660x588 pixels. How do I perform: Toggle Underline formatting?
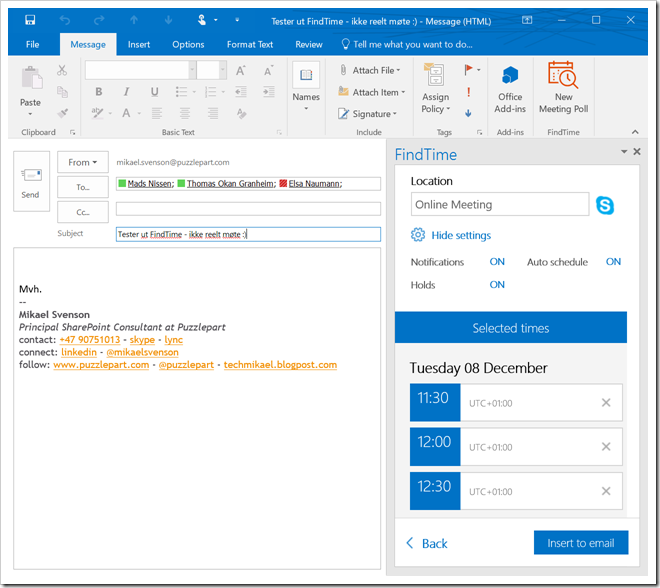point(154,91)
